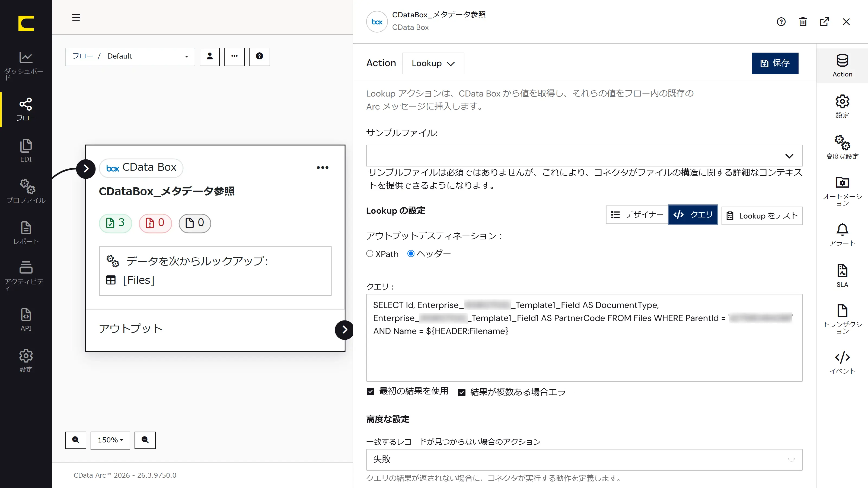The height and width of the screenshot is (488, 868).
Task: Click the flow help question-mark button
Action: (x=259, y=57)
